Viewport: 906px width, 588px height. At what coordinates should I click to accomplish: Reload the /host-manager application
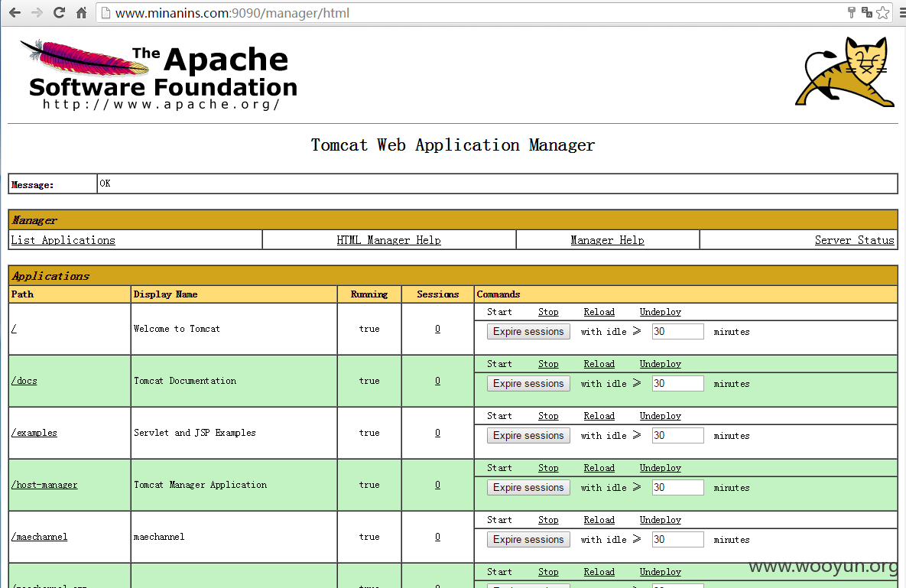[599, 468]
